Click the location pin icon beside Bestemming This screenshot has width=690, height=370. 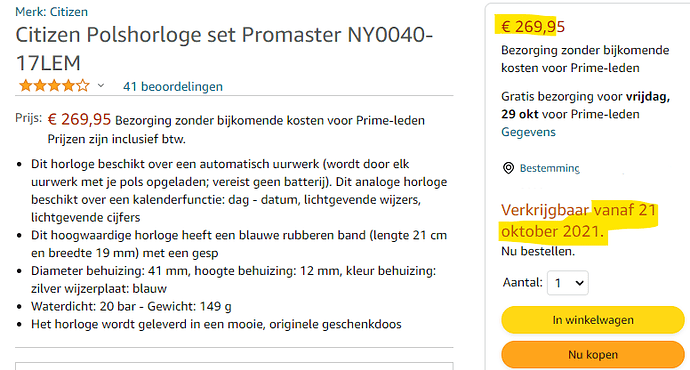[508, 168]
